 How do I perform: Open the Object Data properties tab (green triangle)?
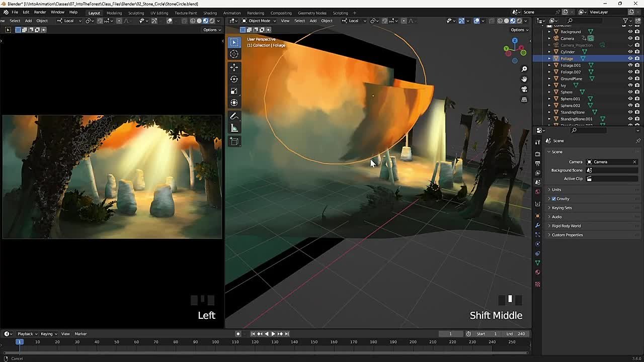(537, 263)
